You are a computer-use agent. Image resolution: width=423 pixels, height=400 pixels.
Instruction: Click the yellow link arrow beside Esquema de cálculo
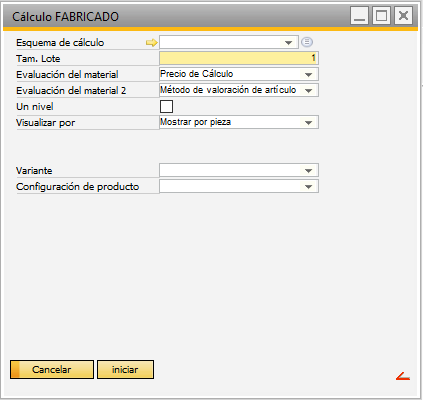pyautogui.click(x=151, y=43)
